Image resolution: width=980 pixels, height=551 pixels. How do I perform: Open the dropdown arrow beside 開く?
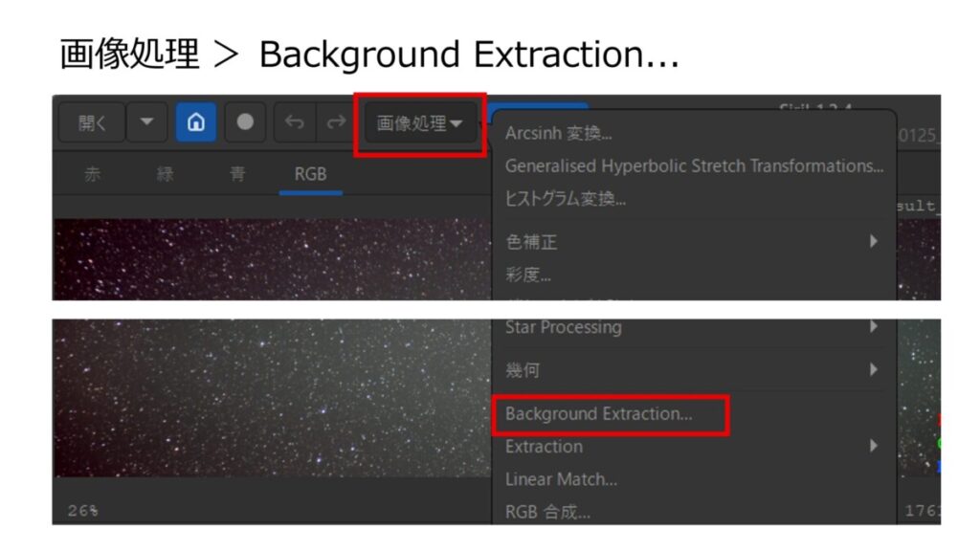pos(146,122)
